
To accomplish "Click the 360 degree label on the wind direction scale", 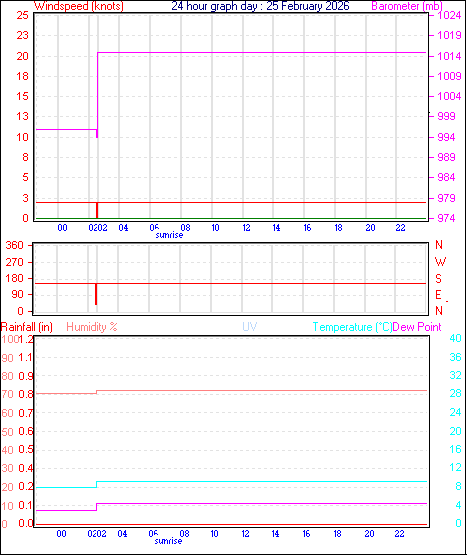I will pos(14,245).
